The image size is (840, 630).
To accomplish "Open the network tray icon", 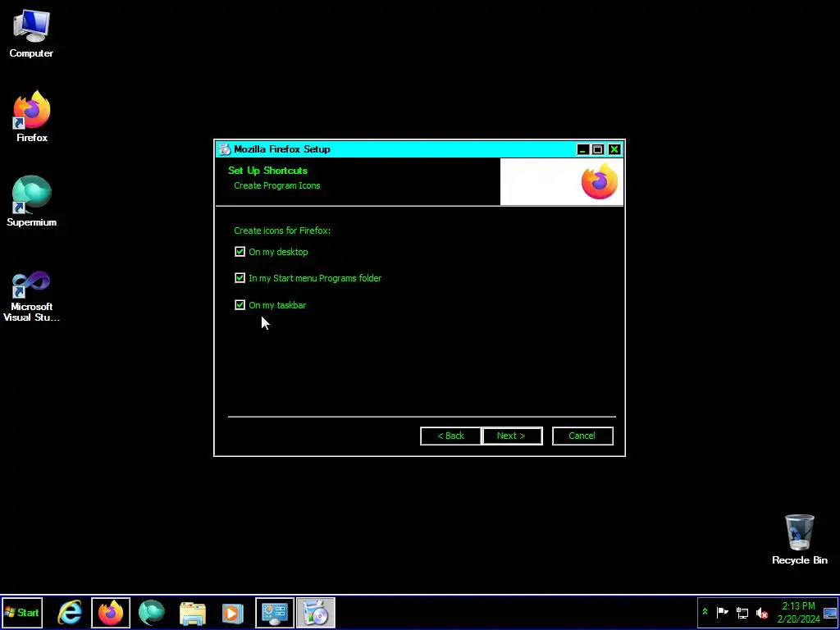I will point(742,612).
